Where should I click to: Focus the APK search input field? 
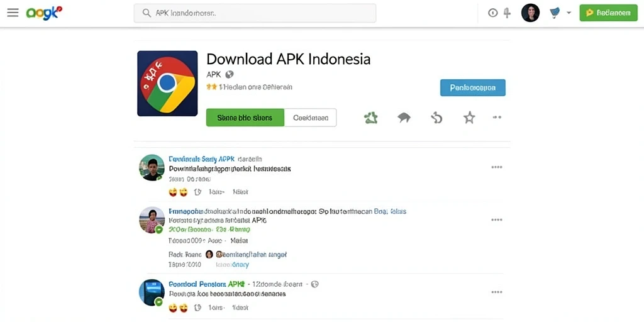point(255,13)
